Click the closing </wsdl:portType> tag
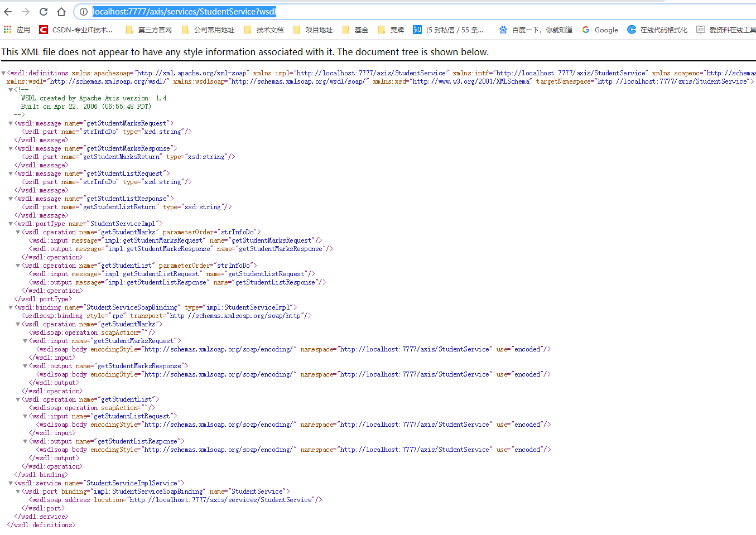Screen dimensions: 756x535 click(x=43, y=299)
